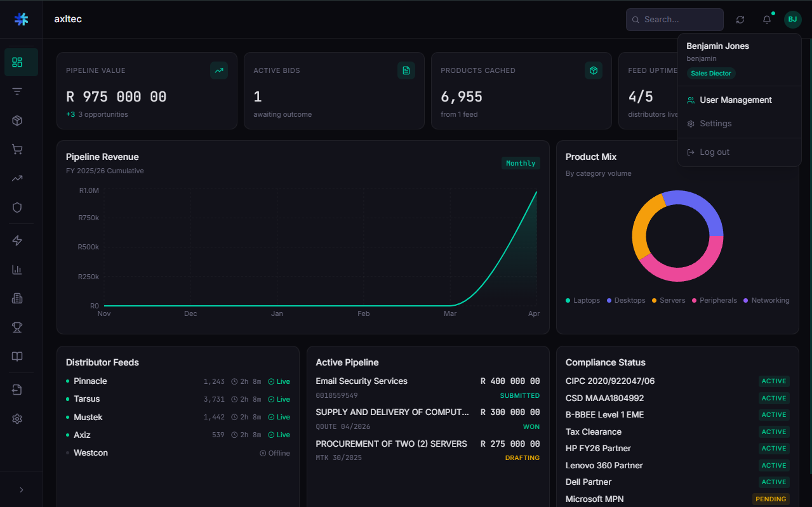Click the Offline status on Westcon row
The width and height of the screenshot is (812, 507).
[275, 453]
